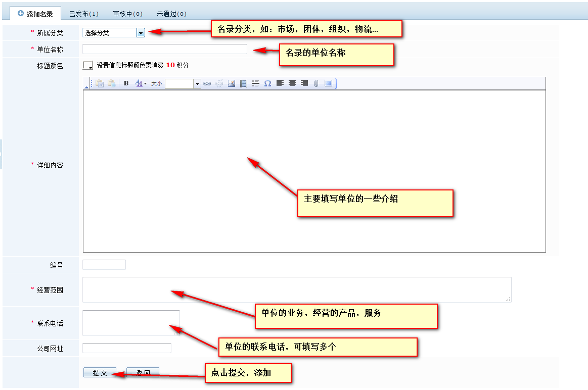
Task: Align text center in the editor
Action: (292, 83)
